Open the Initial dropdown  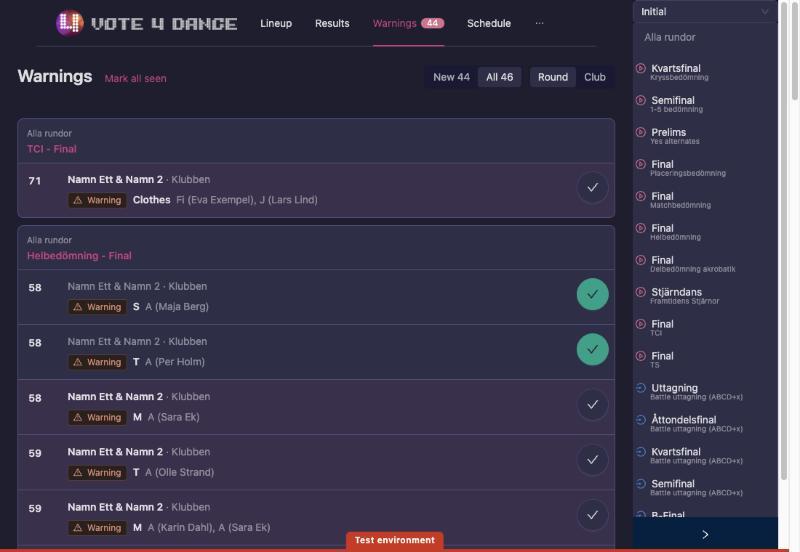705,12
